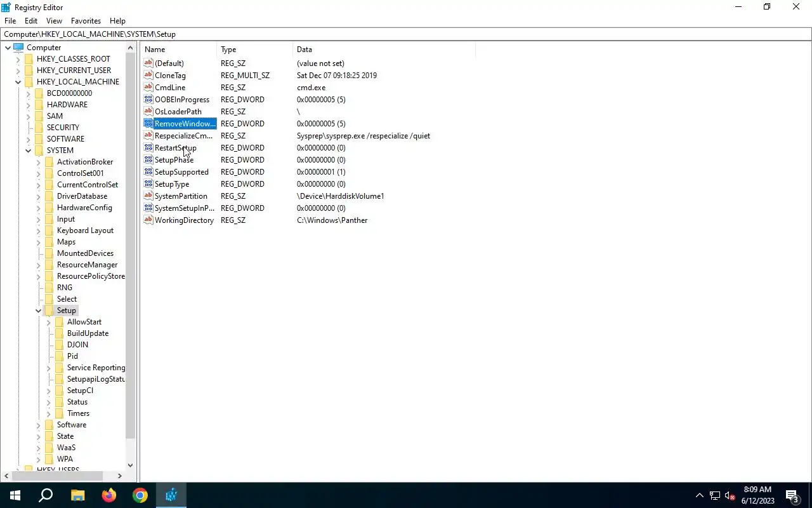812x508 pixels.
Task: Open the Edit menu
Action: click(x=30, y=21)
